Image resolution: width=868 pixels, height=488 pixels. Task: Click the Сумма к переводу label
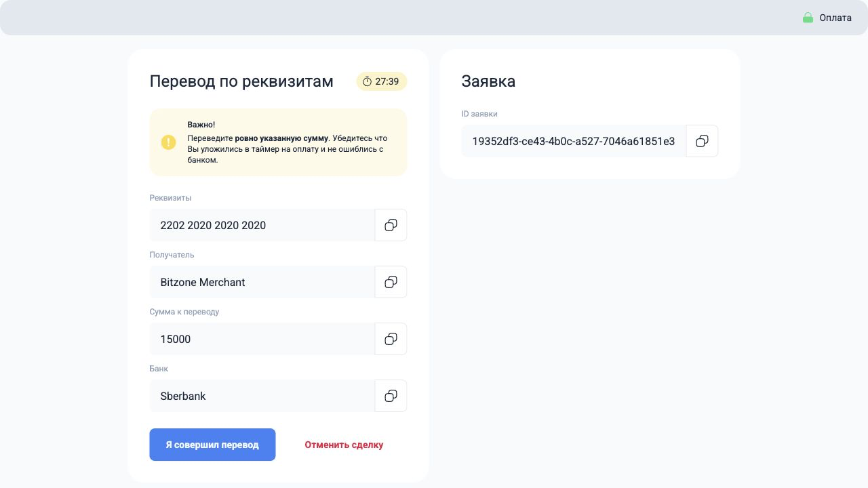coord(184,312)
